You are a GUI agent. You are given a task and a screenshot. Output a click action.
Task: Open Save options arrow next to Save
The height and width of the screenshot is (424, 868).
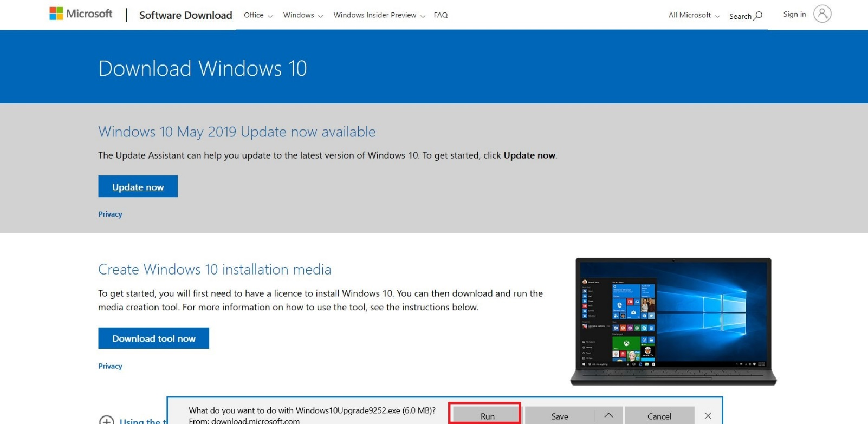coord(608,416)
